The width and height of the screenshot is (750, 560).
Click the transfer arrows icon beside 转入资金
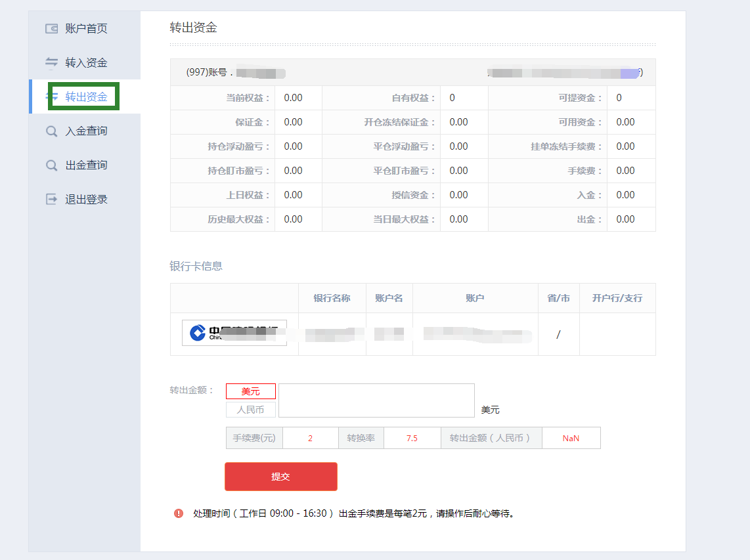(x=51, y=62)
